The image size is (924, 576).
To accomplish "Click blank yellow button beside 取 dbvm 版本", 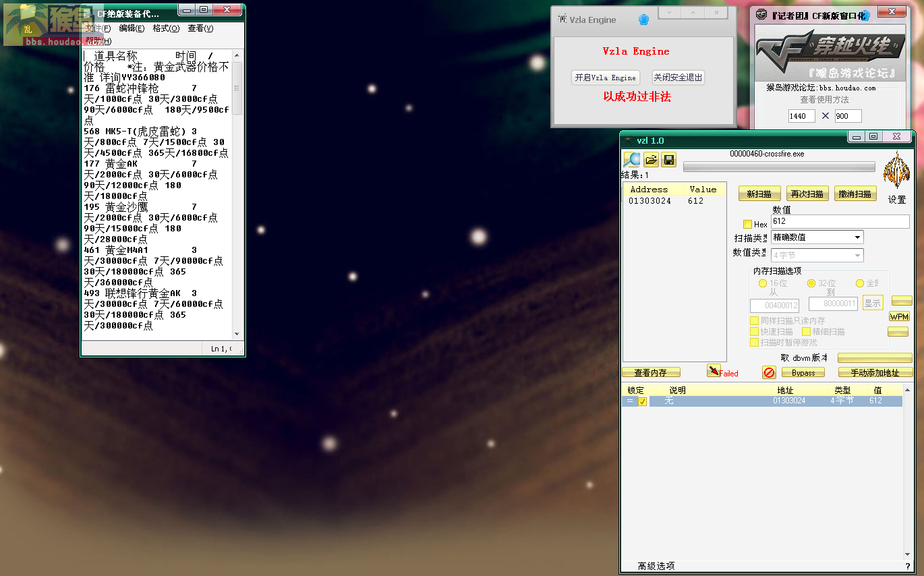I will coord(875,358).
